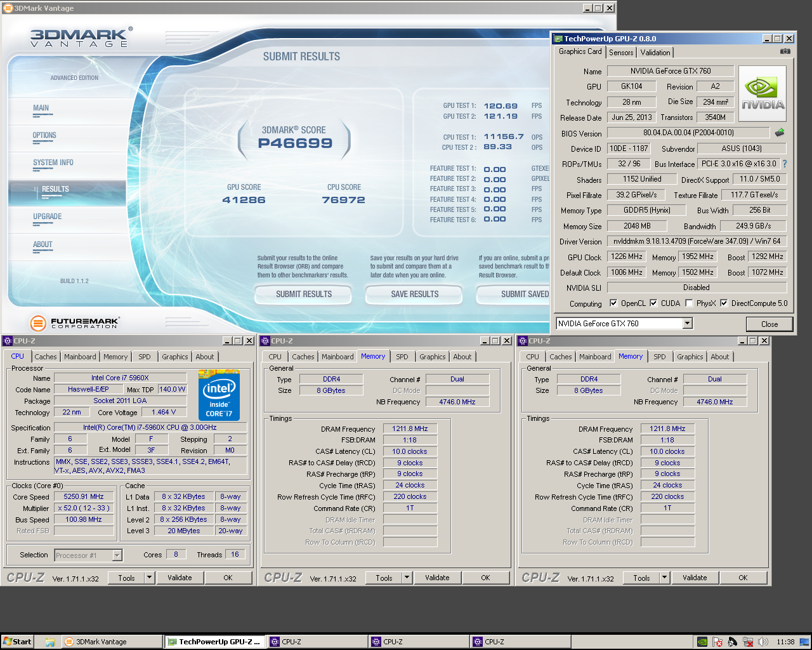
Task: Expand the Tools dropdown arrow in the middle CPU-Z window
Action: pos(407,578)
